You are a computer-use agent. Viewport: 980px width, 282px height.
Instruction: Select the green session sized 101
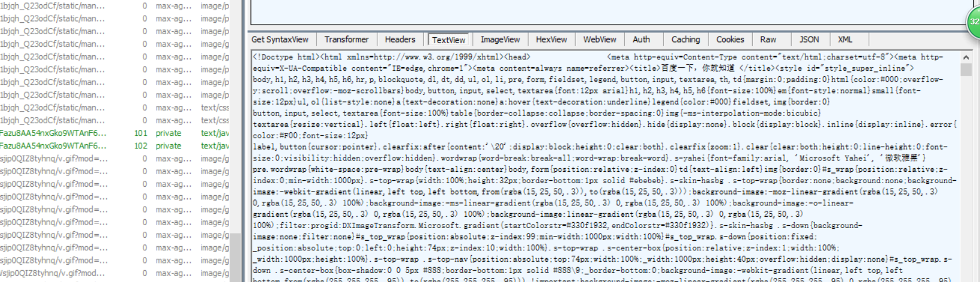click(x=54, y=133)
